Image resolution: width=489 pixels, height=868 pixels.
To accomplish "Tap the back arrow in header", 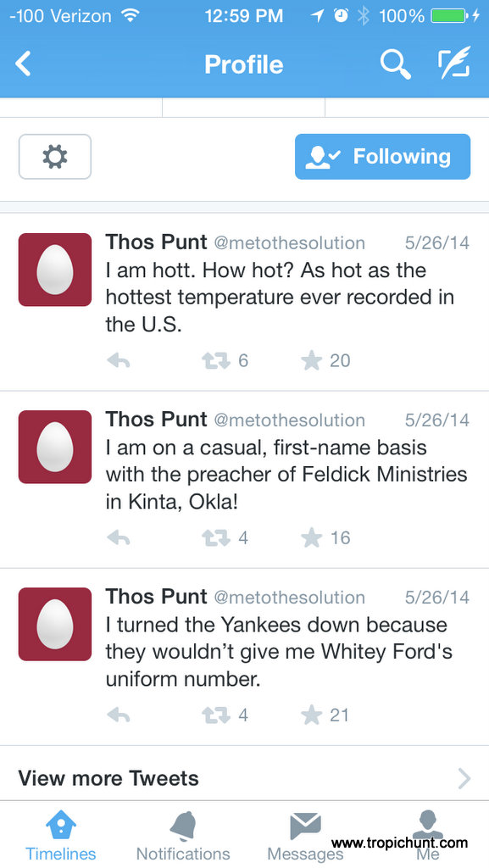I will 23,64.
